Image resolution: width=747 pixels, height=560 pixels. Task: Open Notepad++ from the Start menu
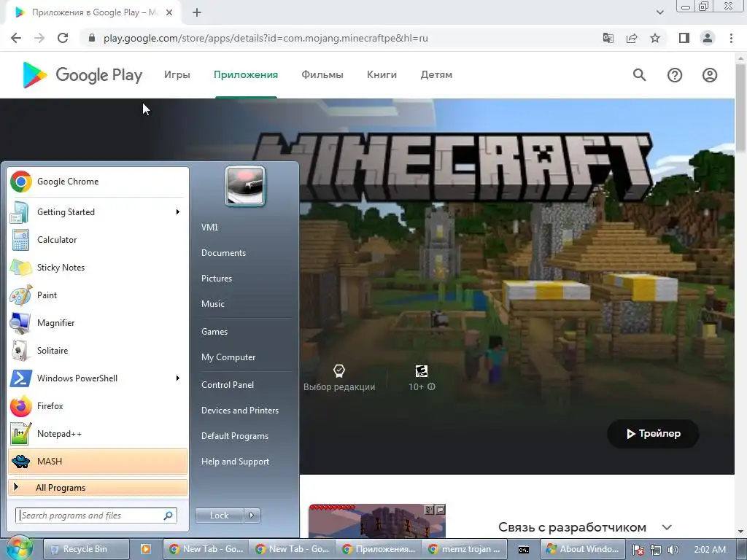point(98,433)
